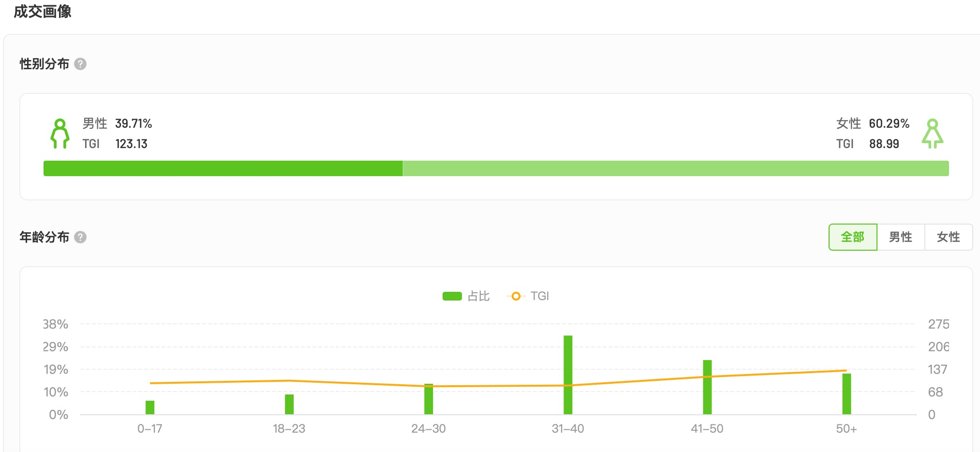Click the light green female gender bar
The width and height of the screenshot is (980, 452).
(x=675, y=168)
